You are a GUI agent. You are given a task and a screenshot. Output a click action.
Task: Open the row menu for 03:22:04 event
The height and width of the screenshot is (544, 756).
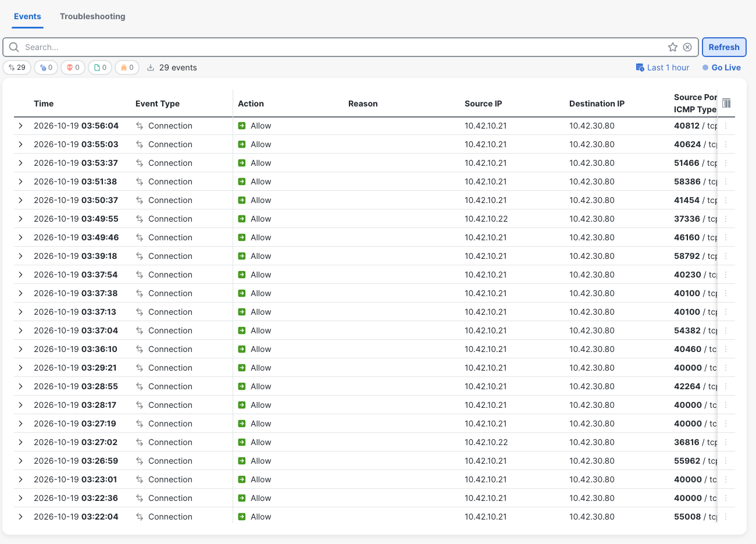pyautogui.click(x=726, y=517)
